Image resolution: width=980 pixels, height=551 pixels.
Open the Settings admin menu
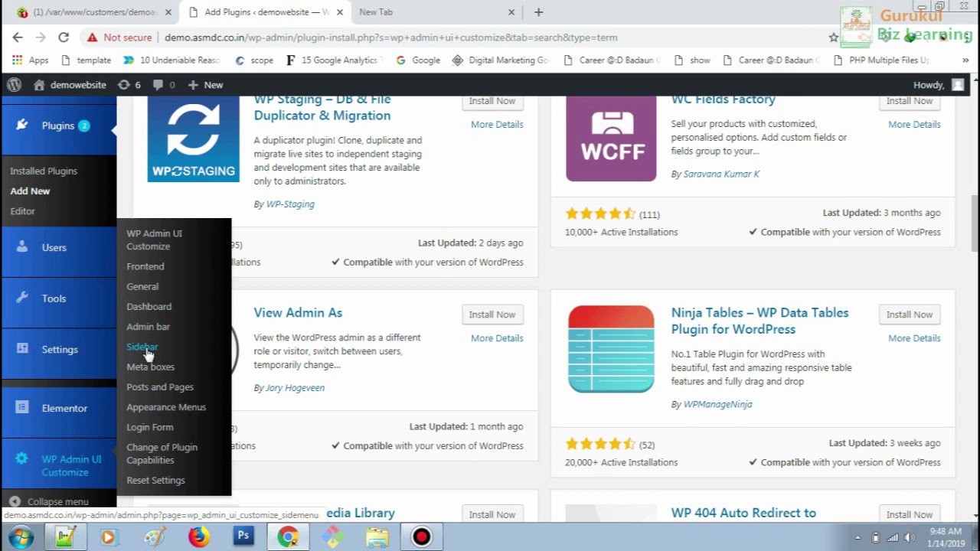(58, 350)
